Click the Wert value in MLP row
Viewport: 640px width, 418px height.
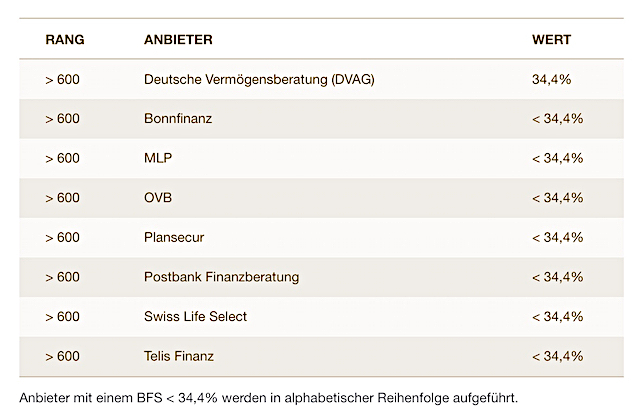coord(557,158)
